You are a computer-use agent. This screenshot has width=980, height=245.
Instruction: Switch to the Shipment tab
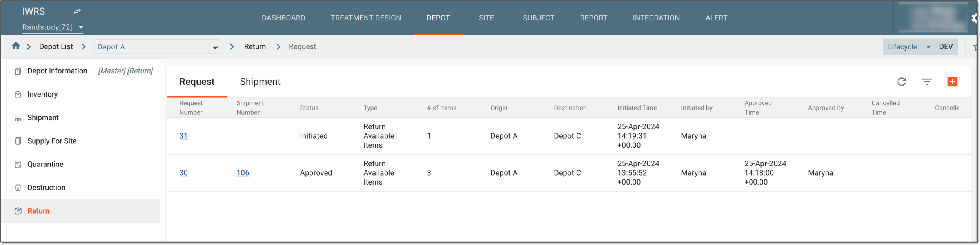[x=260, y=82]
